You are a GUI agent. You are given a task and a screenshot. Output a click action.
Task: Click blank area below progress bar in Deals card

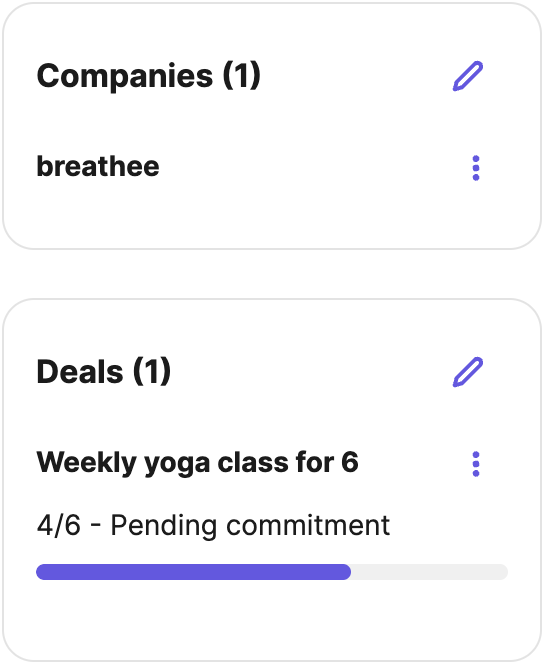(271, 618)
